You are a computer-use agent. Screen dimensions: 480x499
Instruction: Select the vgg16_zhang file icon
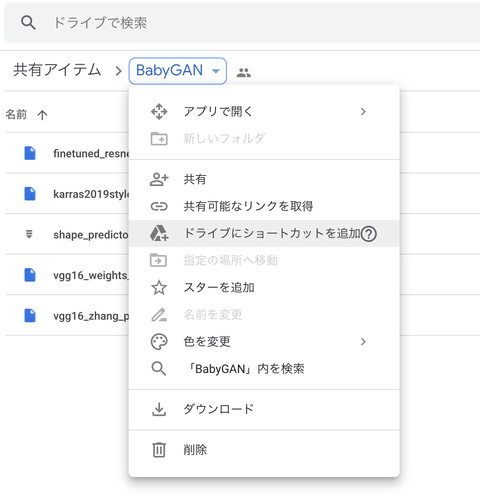(x=30, y=315)
